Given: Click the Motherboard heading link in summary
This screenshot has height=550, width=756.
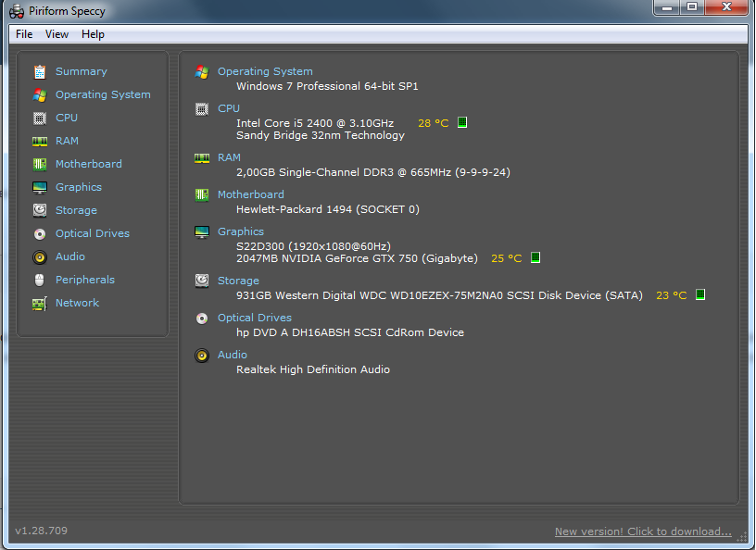Looking at the screenshot, I should tap(251, 194).
